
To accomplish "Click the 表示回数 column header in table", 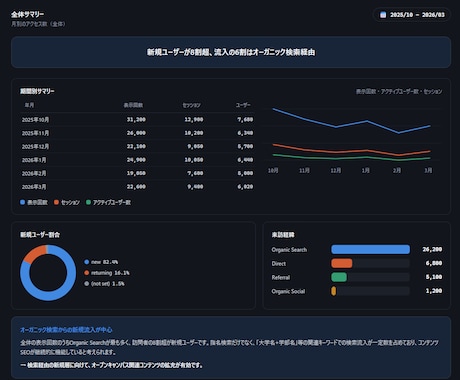I will pyautogui.click(x=133, y=105).
